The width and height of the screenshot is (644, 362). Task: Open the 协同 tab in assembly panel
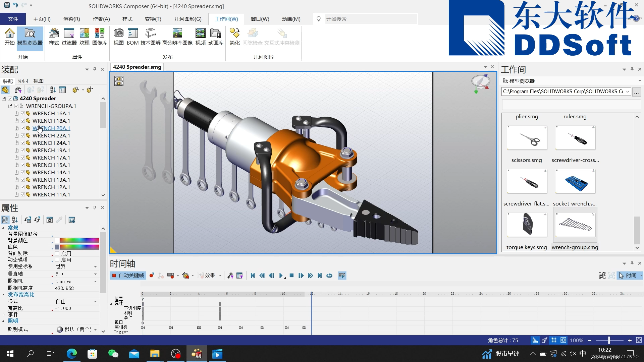click(x=23, y=81)
